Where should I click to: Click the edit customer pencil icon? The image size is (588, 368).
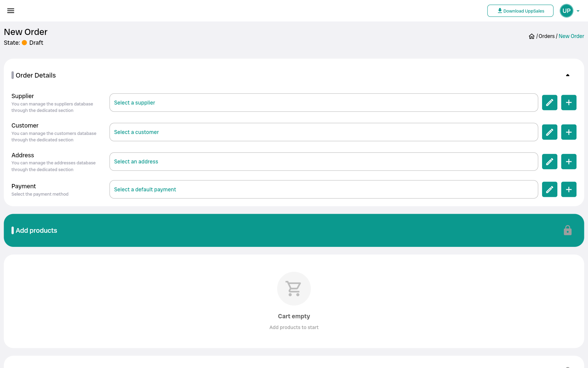tap(549, 132)
